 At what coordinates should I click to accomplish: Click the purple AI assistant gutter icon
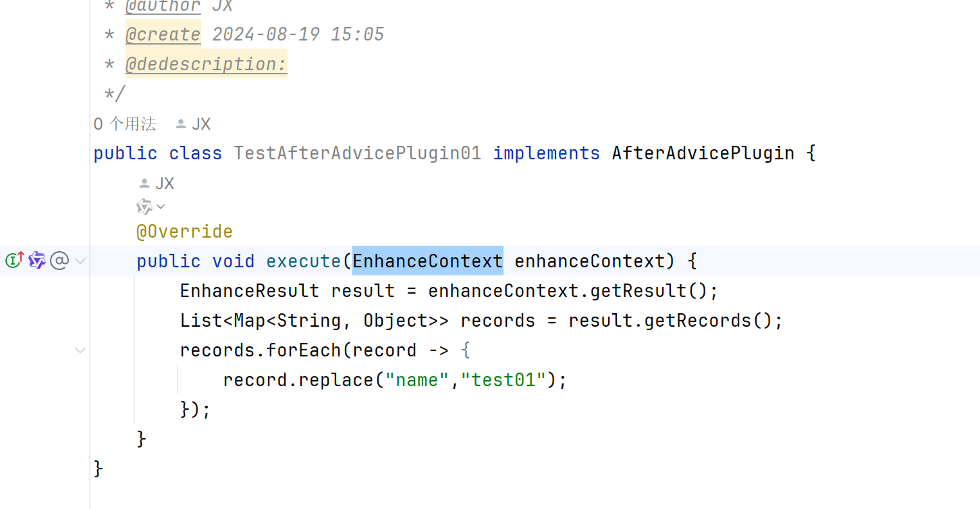[x=37, y=260]
